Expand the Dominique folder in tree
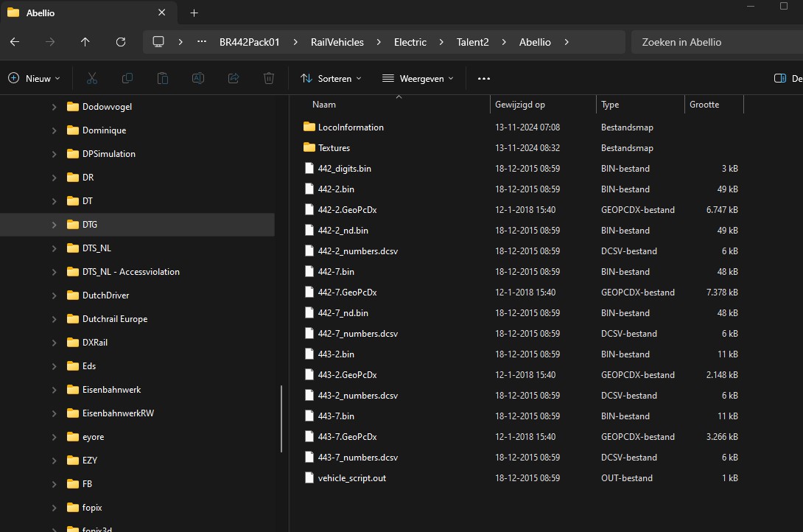803x532 pixels. (54, 130)
